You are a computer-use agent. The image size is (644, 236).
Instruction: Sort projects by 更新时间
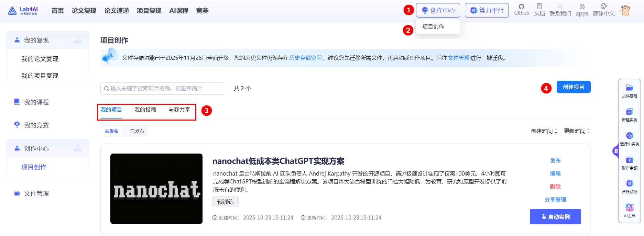click(577, 131)
